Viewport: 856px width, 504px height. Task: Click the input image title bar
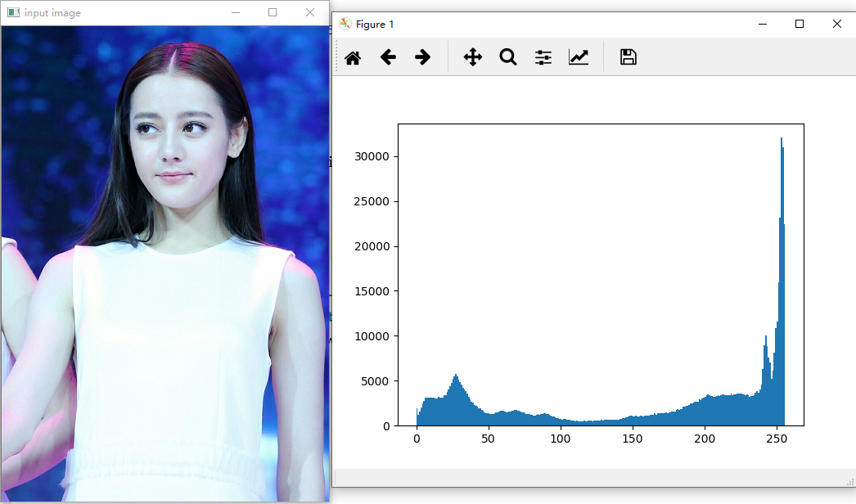point(123,12)
